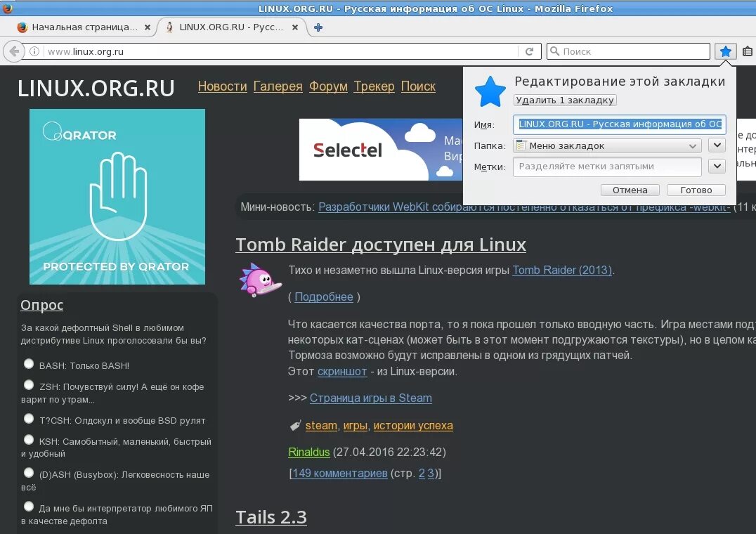This screenshot has width=756, height=534.
Task: Click the Подробнее link
Action: [323, 297]
